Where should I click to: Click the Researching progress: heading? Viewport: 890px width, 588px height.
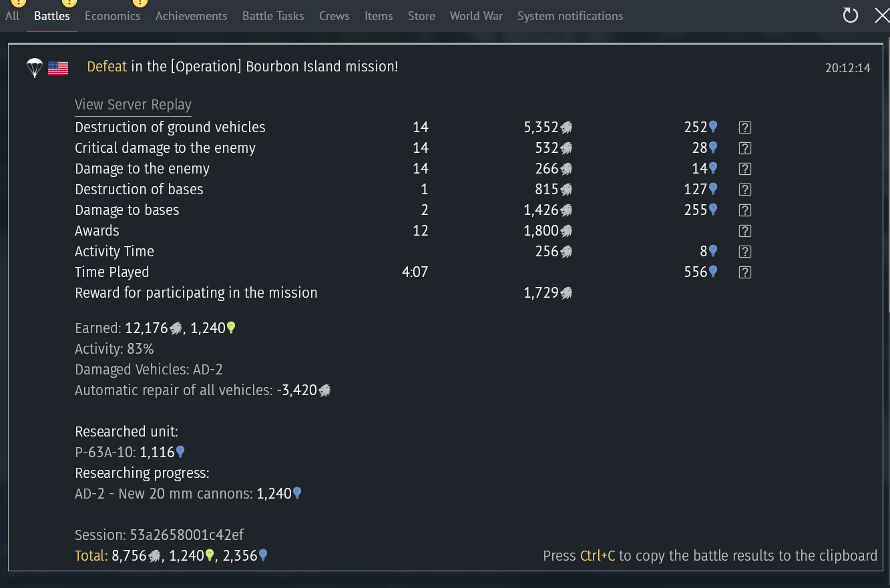142,473
